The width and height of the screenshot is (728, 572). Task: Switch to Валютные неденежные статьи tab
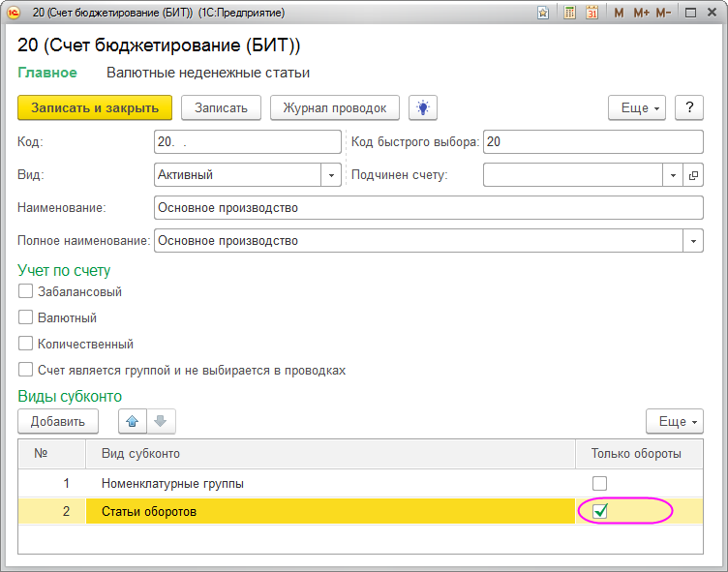pos(207,73)
